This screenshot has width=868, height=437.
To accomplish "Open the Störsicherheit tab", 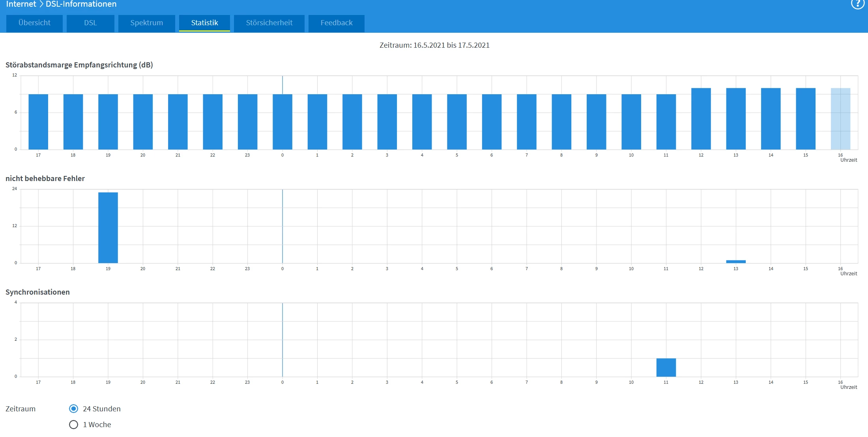I will [x=269, y=23].
